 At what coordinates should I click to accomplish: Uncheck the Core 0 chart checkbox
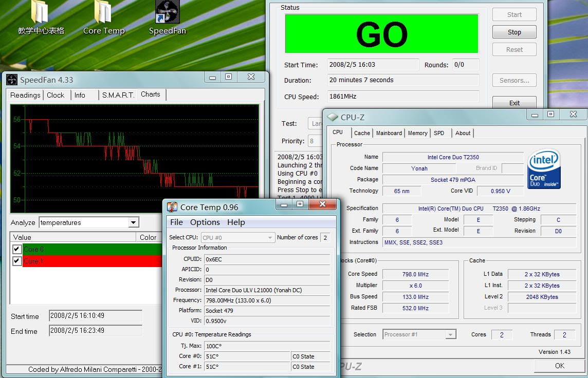[x=16, y=249]
